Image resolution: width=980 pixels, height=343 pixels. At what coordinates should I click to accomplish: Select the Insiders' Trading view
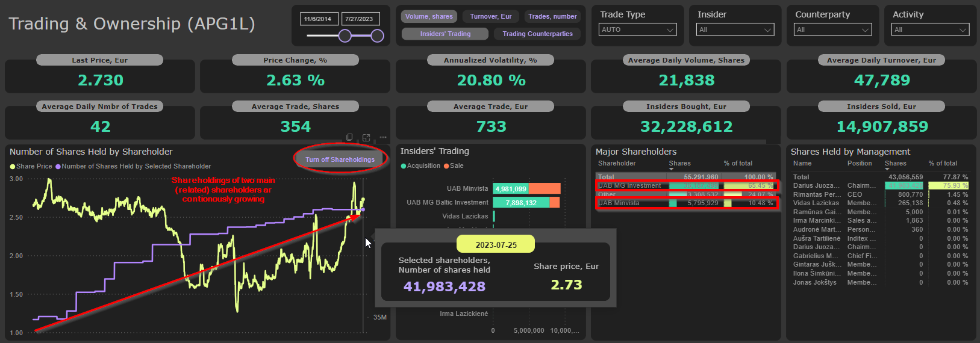(445, 34)
